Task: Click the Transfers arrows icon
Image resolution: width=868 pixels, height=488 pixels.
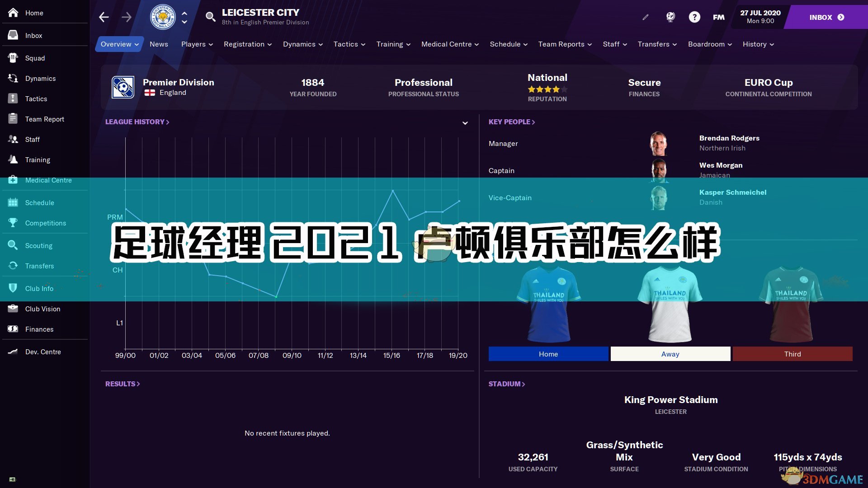Action: pos(13,266)
